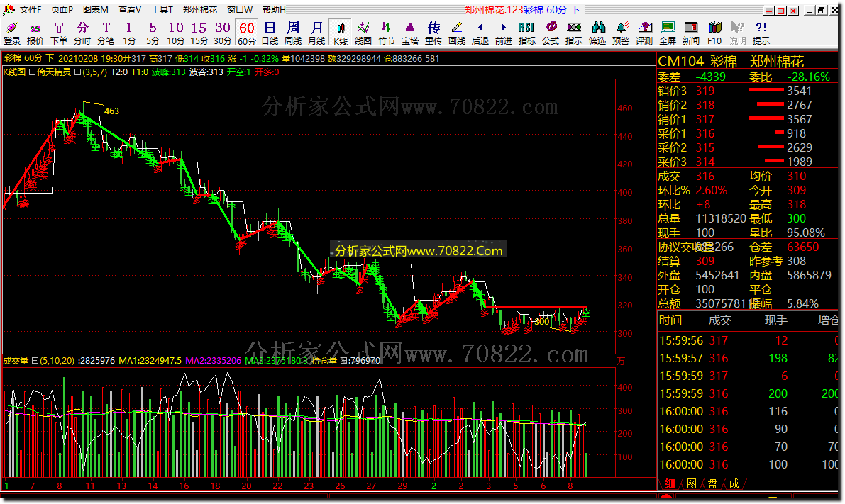Select the 15分 period button
The width and height of the screenshot is (845, 504).
click(199, 33)
